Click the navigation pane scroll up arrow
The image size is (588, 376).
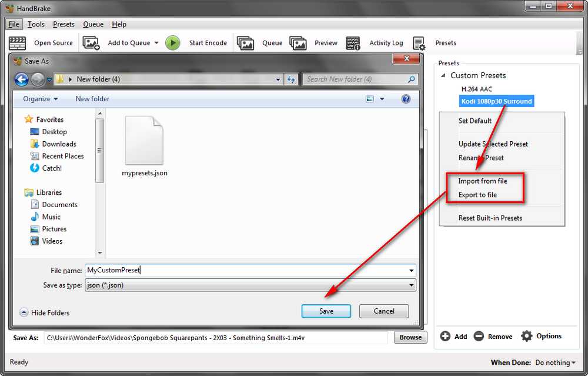click(100, 113)
